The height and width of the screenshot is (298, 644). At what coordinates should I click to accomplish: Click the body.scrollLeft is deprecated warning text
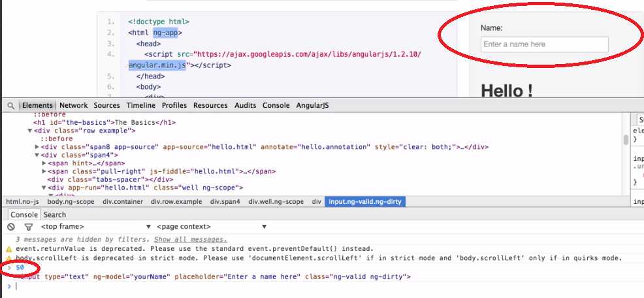pyautogui.click(x=319, y=259)
